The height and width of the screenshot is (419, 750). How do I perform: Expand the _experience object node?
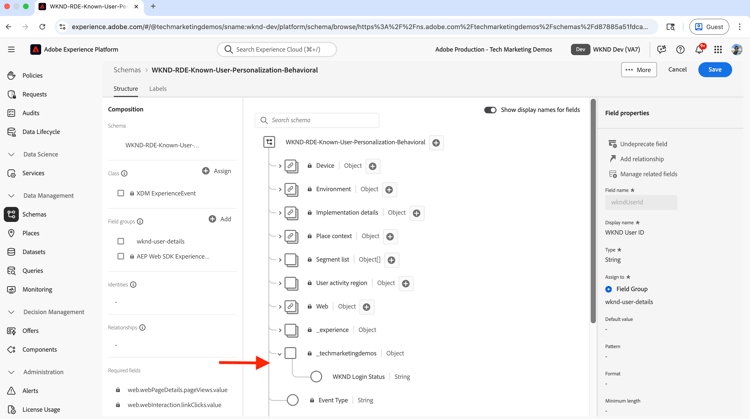(280, 330)
